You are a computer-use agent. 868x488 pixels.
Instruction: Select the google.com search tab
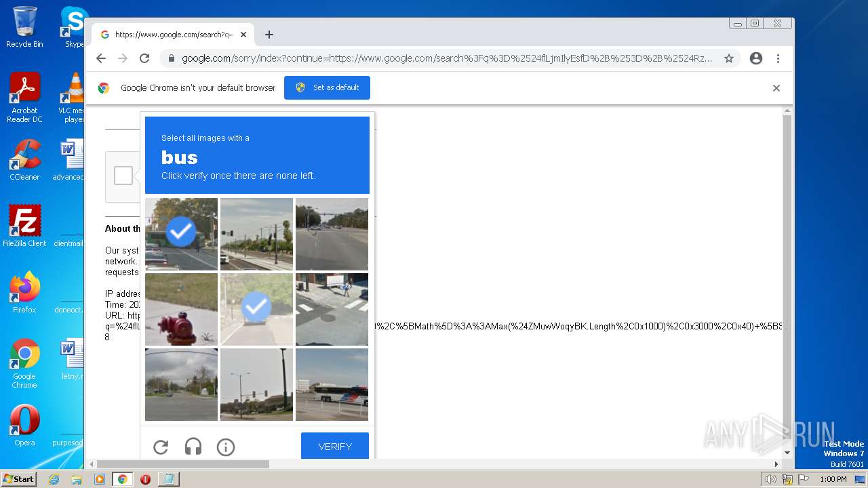point(174,35)
